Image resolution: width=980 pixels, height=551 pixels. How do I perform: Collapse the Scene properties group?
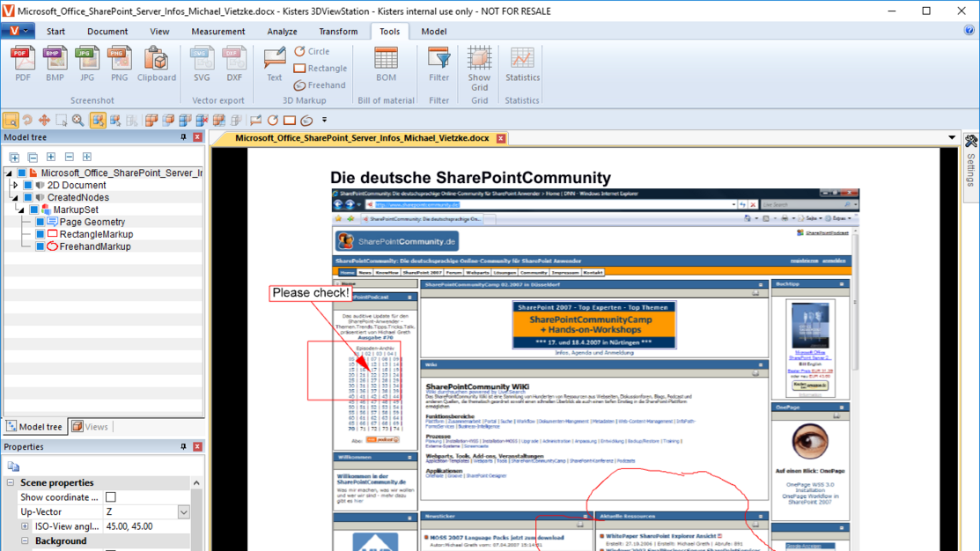[x=11, y=482]
